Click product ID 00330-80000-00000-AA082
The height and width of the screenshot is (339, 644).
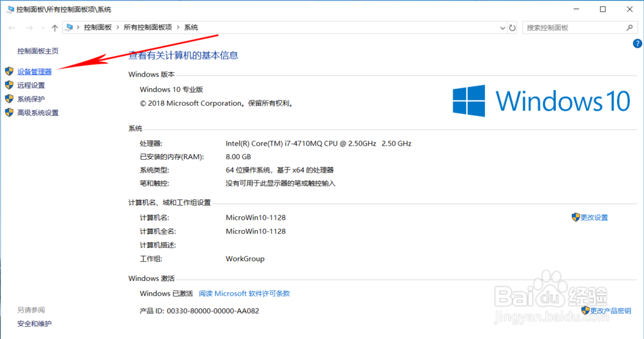click(x=213, y=311)
